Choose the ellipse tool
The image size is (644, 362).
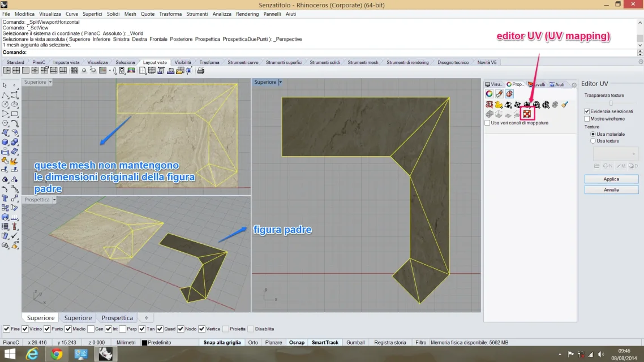tap(14, 104)
